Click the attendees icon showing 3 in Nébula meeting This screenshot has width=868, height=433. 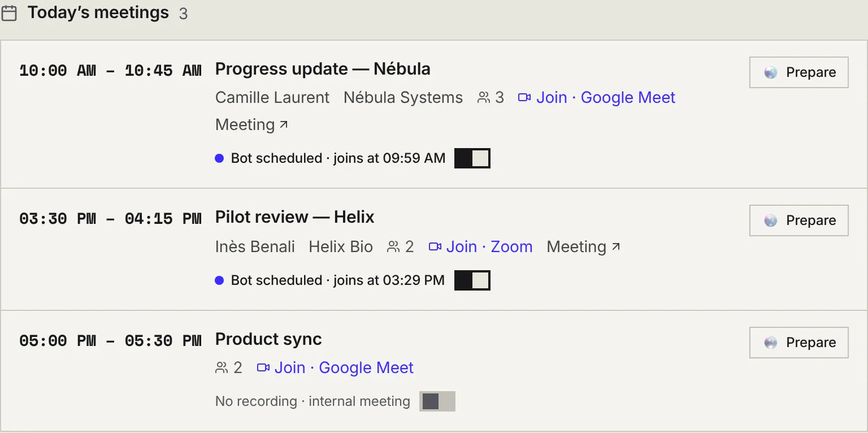pos(484,98)
